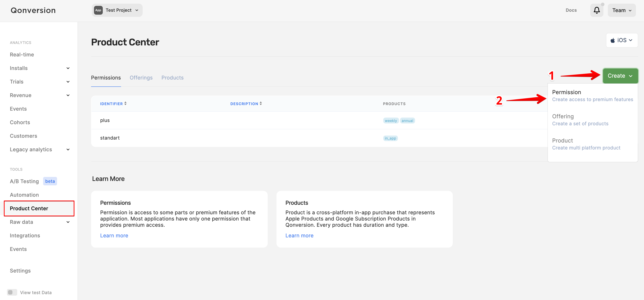Expand the Revenue sidebar section
Screen dimensions: 644x300
(68, 95)
